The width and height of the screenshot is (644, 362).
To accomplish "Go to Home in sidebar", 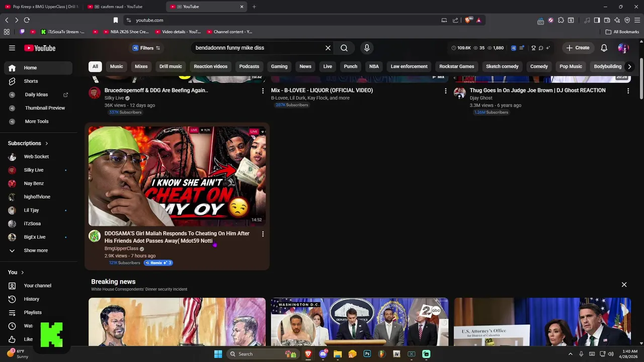I will click(38, 68).
